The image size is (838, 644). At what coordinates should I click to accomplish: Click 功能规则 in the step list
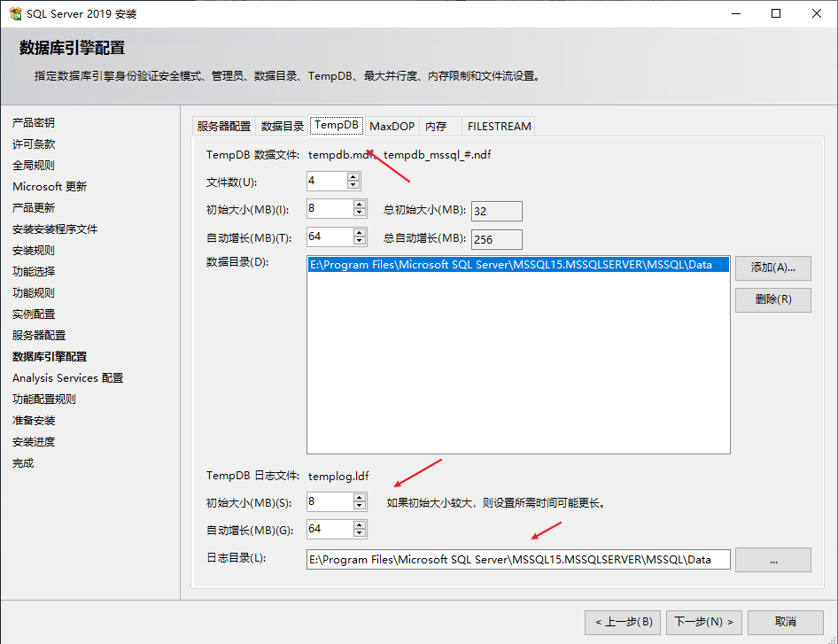click(34, 293)
